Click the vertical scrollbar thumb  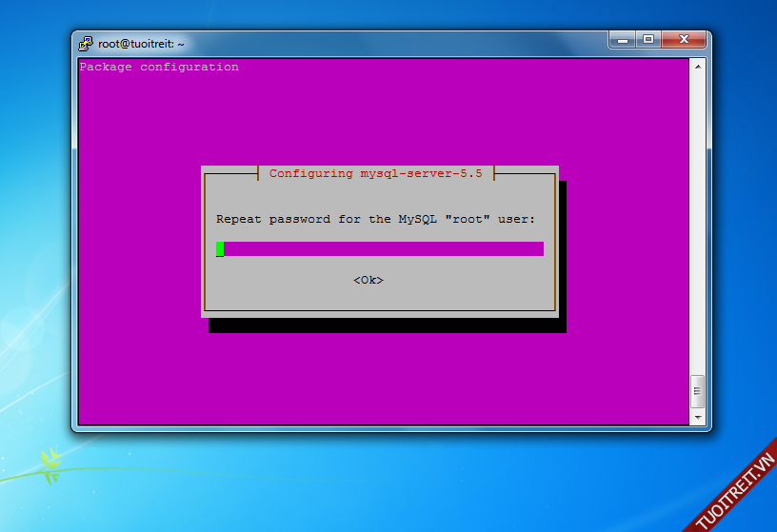(698, 390)
